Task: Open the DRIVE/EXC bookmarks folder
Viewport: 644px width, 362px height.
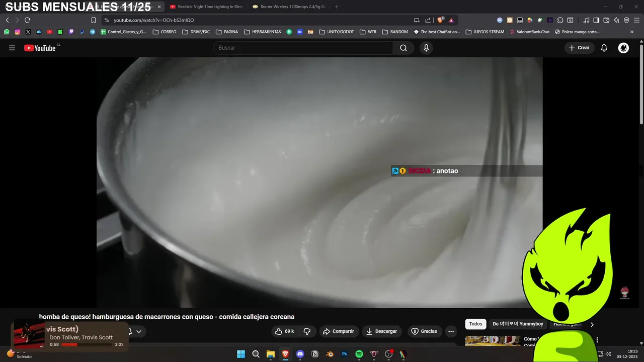Action: pos(196,32)
